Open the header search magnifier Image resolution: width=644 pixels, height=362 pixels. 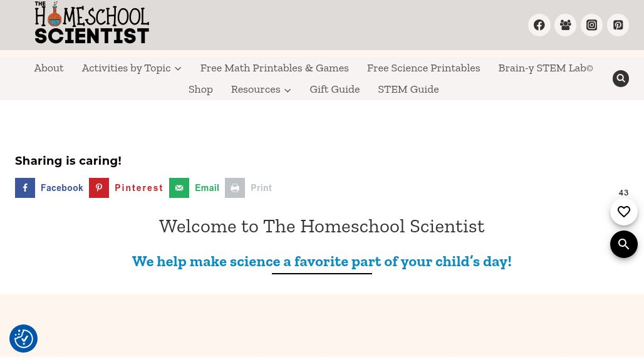(x=620, y=78)
